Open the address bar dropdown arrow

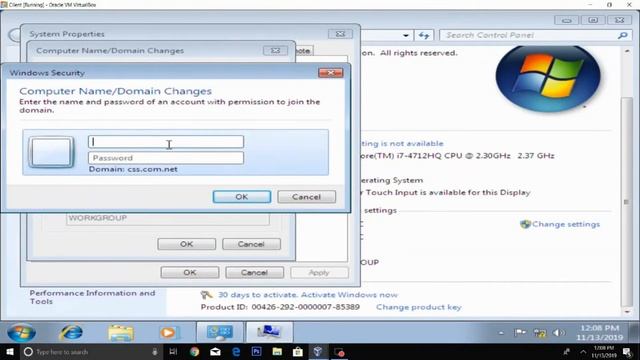point(406,36)
